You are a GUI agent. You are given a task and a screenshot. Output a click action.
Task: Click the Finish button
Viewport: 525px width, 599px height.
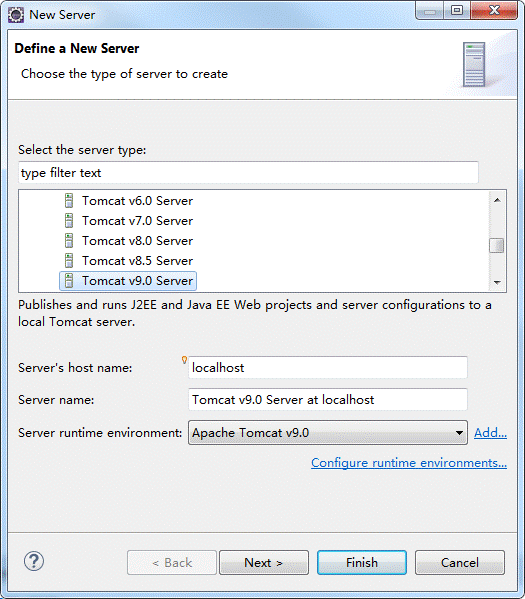pos(362,562)
